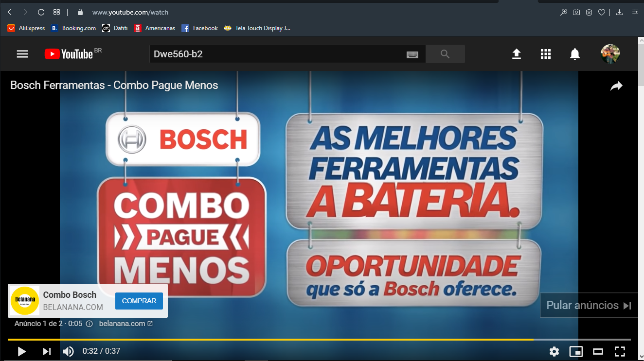The height and width of the screenshot is (361, 644).
Task: Open the YouTube apps grid
Action: (x=546, y=54)
